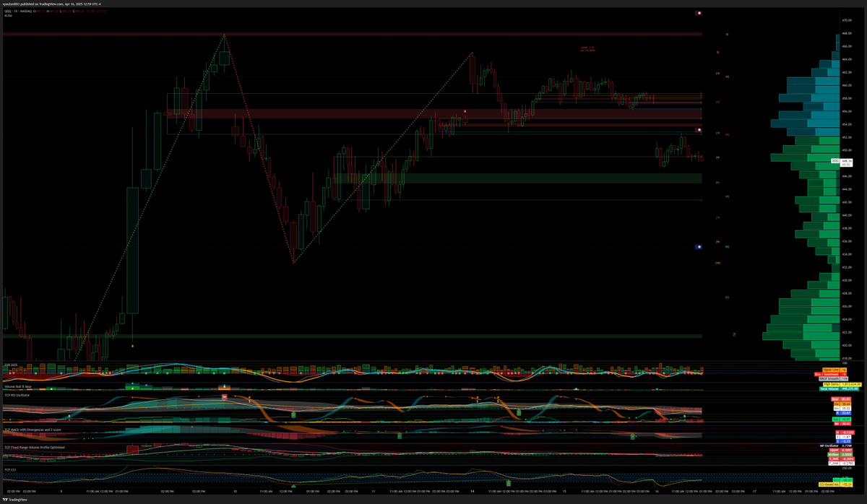Click the 'Bias / Sentiment' value label
Screen dimensions: 867x504
pyautogui.click(x=830, y=375)
